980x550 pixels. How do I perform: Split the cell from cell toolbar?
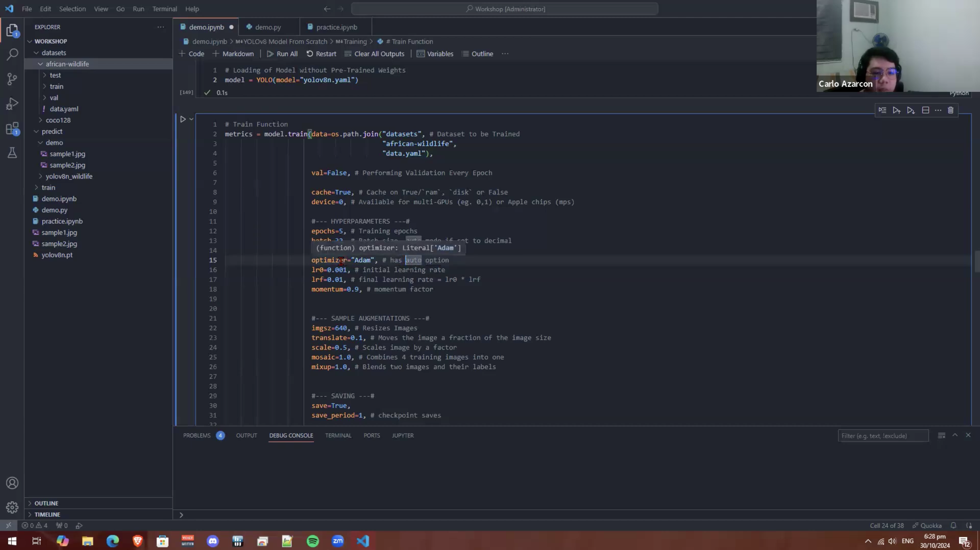click(x=926, y=110)
